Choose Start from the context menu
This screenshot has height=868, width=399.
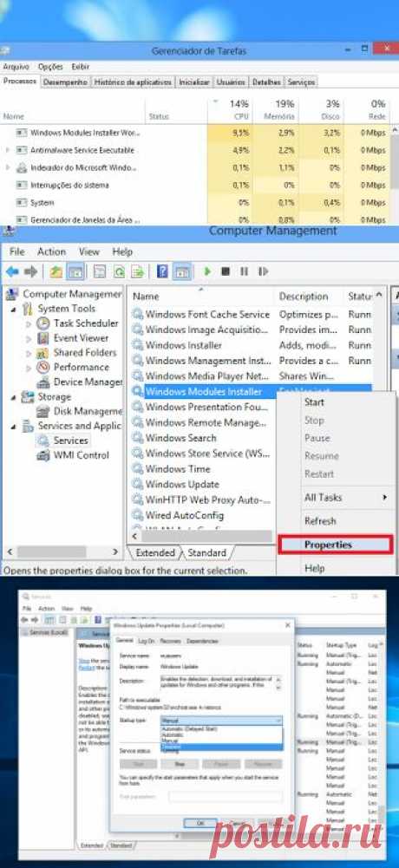pos(314,402)
